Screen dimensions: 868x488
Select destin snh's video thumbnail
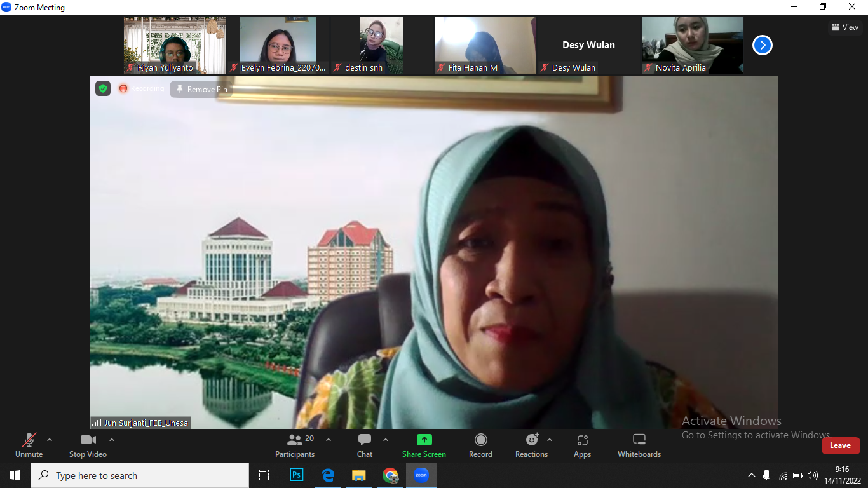pyautogui.click(x=382, y=45)
